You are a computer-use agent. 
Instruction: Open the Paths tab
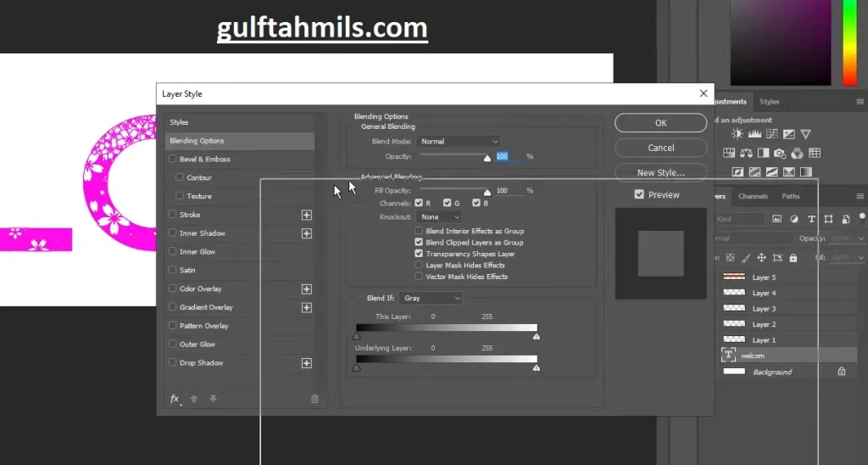pyautogui.click(x=791, y=196)
